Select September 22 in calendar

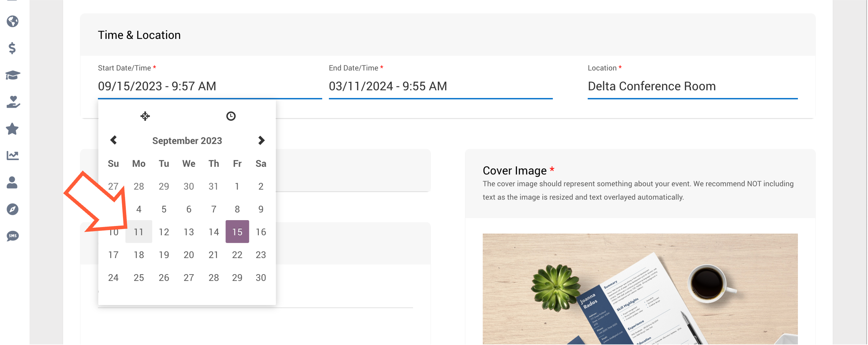[x=237, y=255]
